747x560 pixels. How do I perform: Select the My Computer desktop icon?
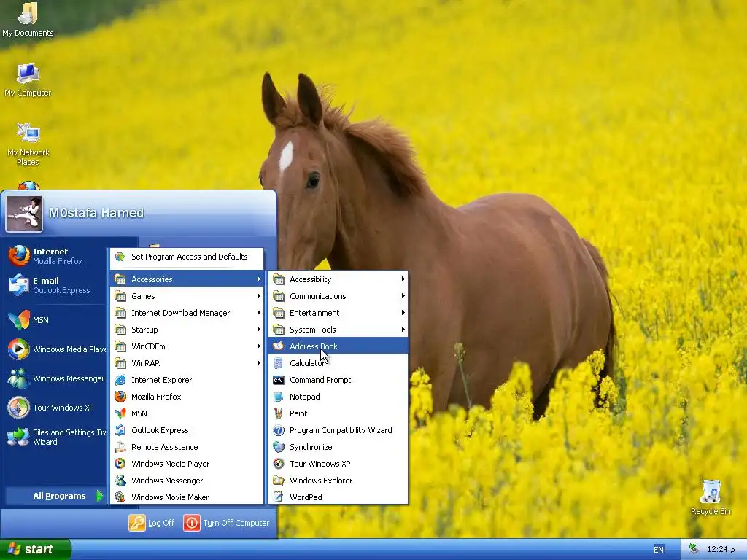28,80
